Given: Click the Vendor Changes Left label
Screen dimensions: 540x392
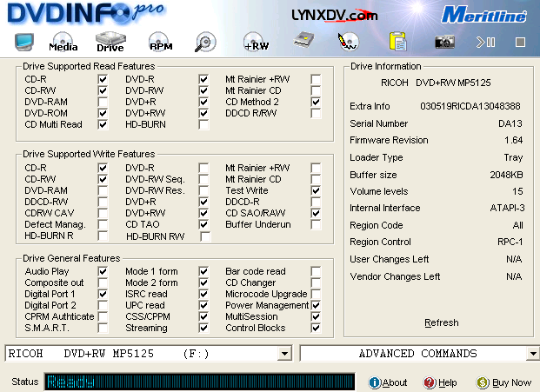Looking at the screenshot, I should coord(395,276).
